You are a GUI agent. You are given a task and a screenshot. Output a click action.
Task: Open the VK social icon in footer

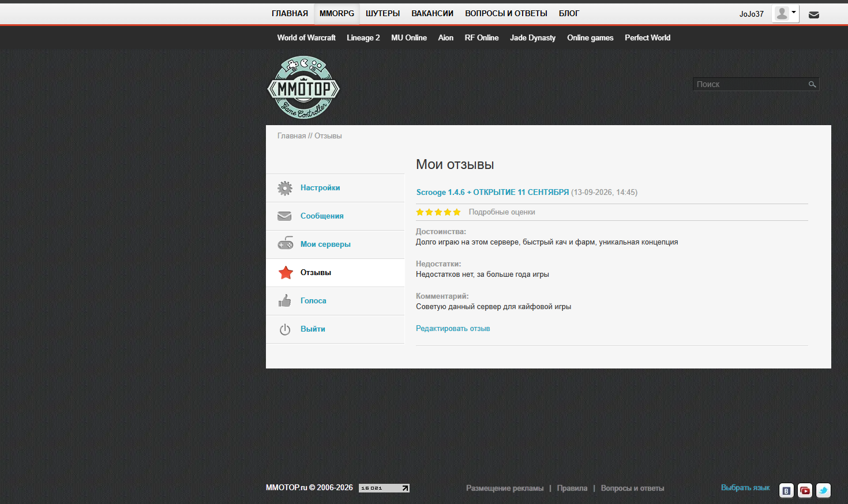tap(786, 491)
